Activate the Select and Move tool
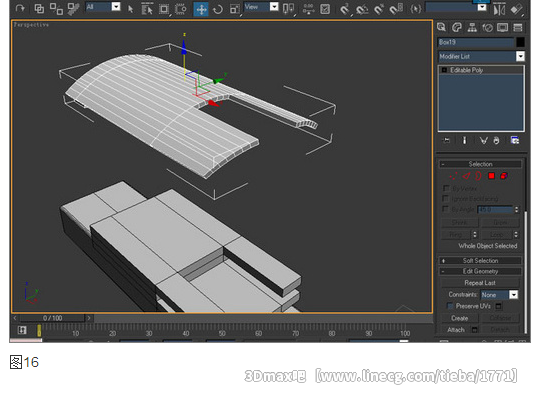Screen dimensions: 557x395 201,9
